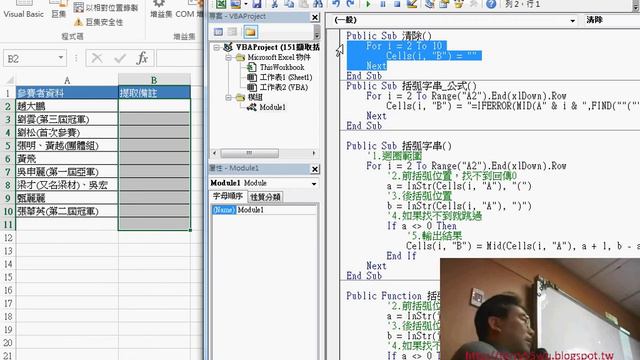This screenshot has height=360, width=640.
Task: Click the Select All corner of the sheet
Action: pos(8,80)
